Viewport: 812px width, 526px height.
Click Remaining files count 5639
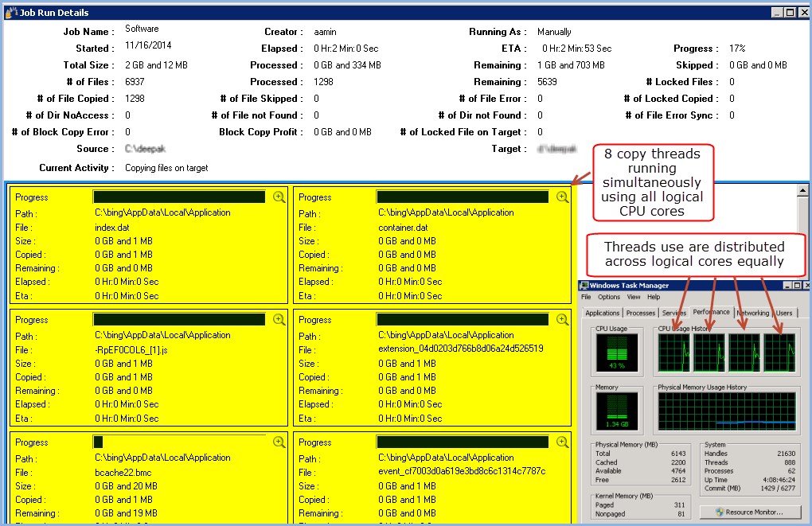click(x=547, y=82)
